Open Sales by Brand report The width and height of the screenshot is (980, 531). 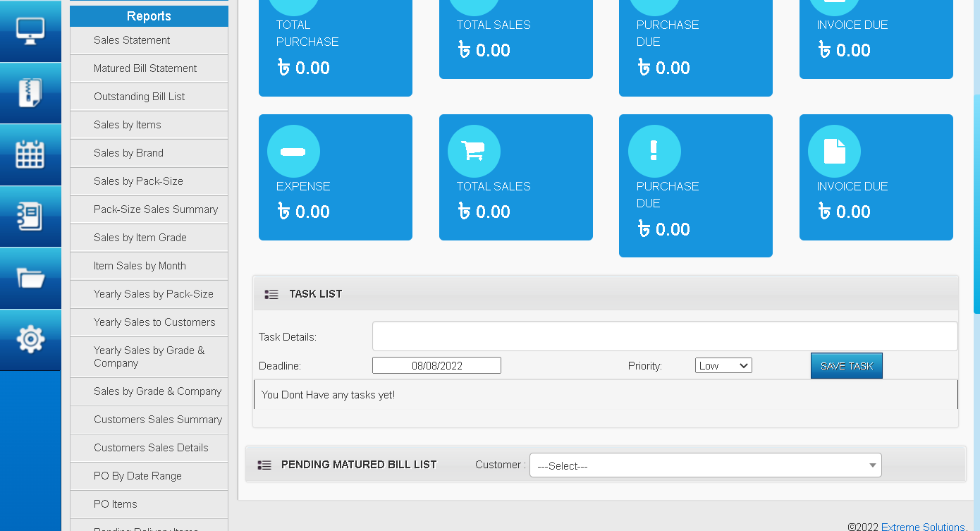pos(128,153)
